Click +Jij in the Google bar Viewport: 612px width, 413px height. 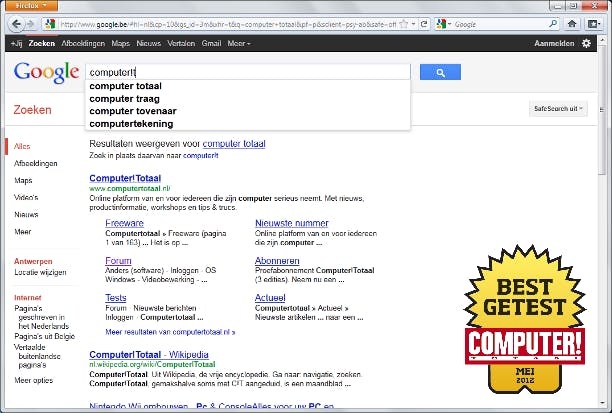(x=16, y=43)
